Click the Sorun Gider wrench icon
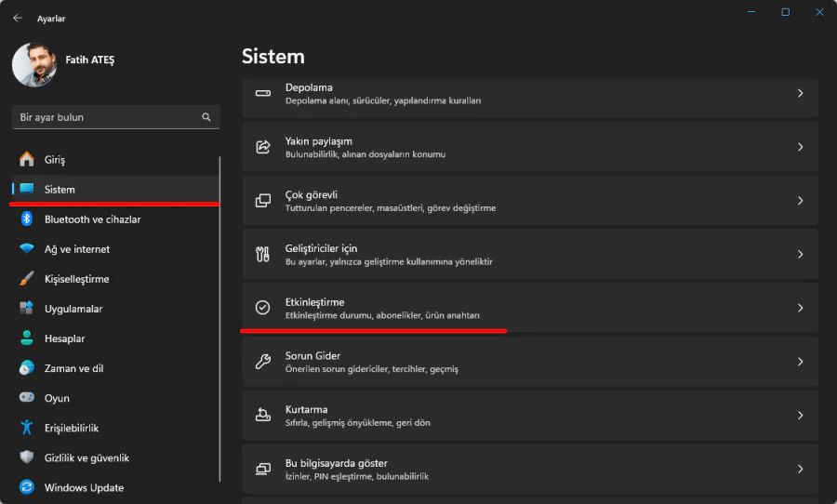Screen dimensions: 837x504 point(262,362)
